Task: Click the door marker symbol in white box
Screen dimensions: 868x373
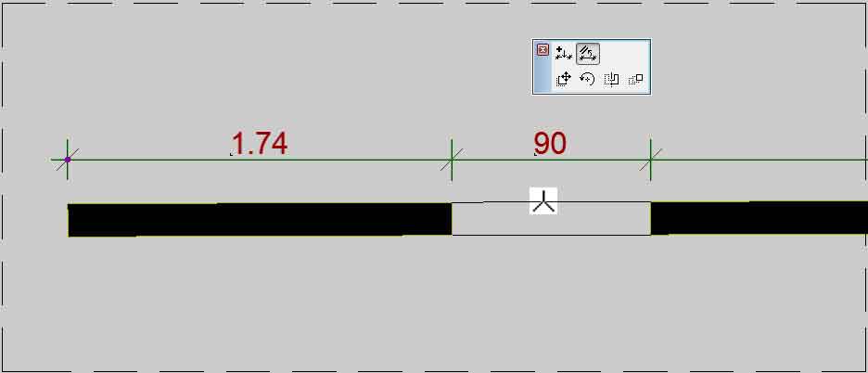Action: (x=543, y=201)
